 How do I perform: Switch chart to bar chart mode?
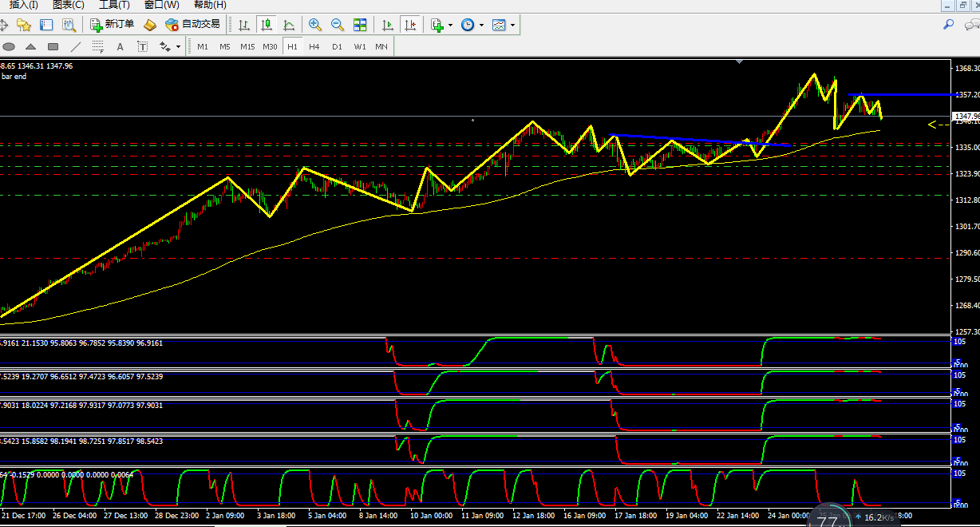pyautogui.click(x=243, y=25)
